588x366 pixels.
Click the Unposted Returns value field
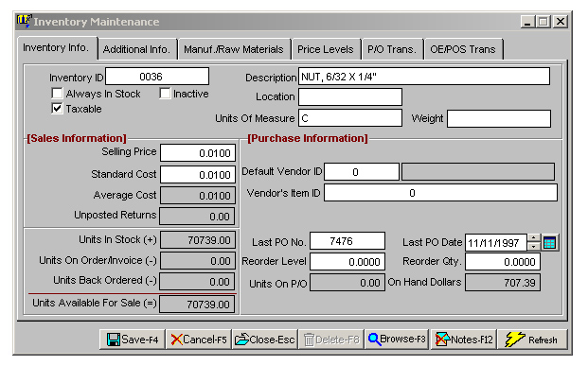197,217
